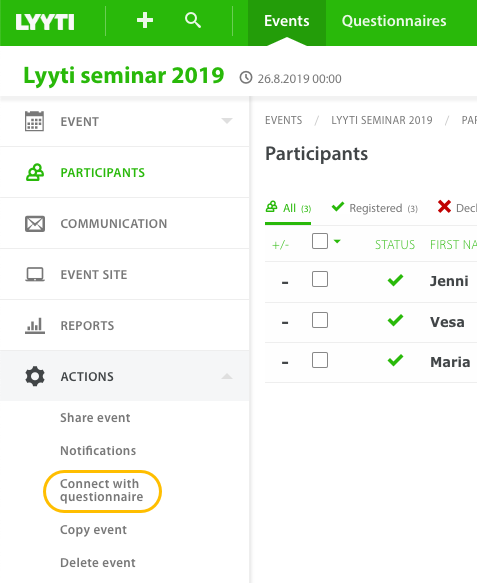Click the EVENTS breadcrumb link
The image size is (477, 583).
click(x=284, y=120)
